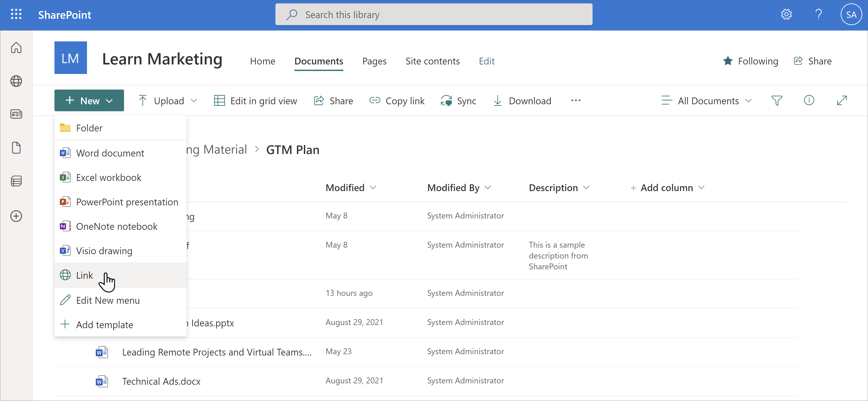Choose Excel workbook in New menu
The image size is (868, 401).
point(108,177)
